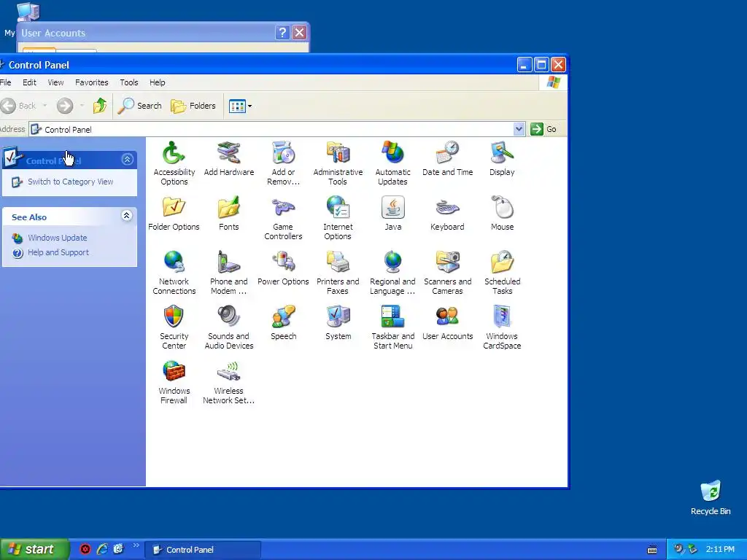Click inside the Address bar field
The height and width of the screenshot is (560, 747).
pyautogui.click(x=276, y=130)
